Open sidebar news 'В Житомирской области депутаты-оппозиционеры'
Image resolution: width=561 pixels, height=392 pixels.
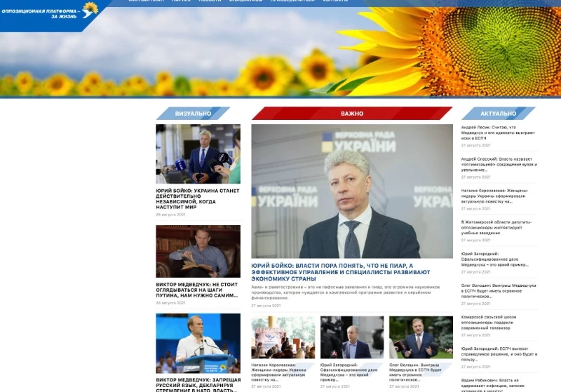click(x=498, y=227)
